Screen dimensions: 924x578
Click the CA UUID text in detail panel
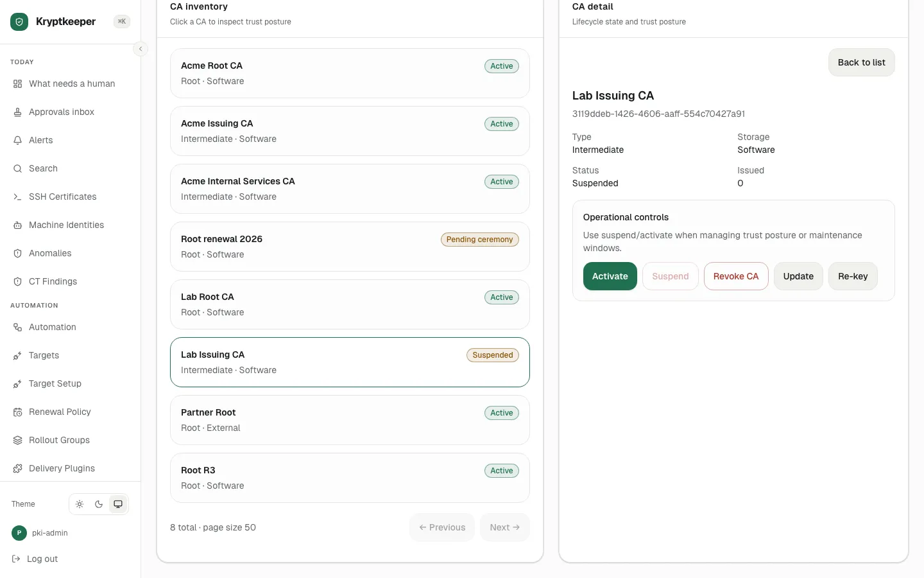tap(658, 114)
